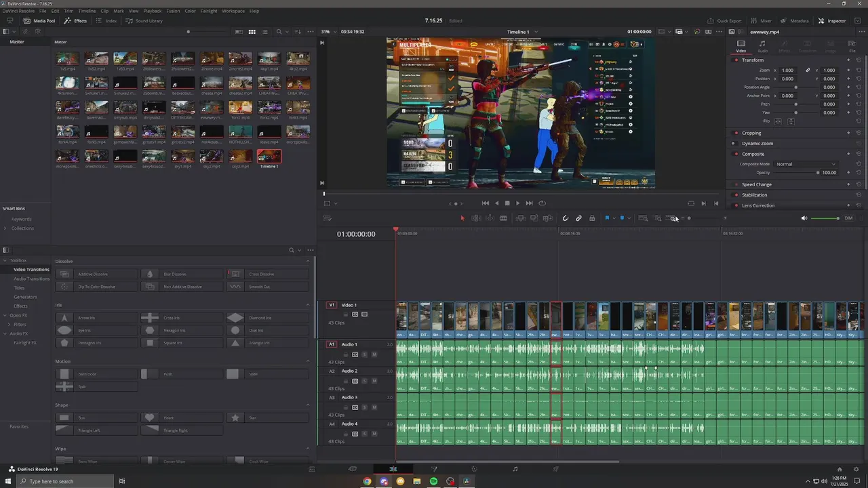Screen dimensions: 868x488
Task: Go to first frame in viewer
Action: pyautogui.click(x=486, y=203)
